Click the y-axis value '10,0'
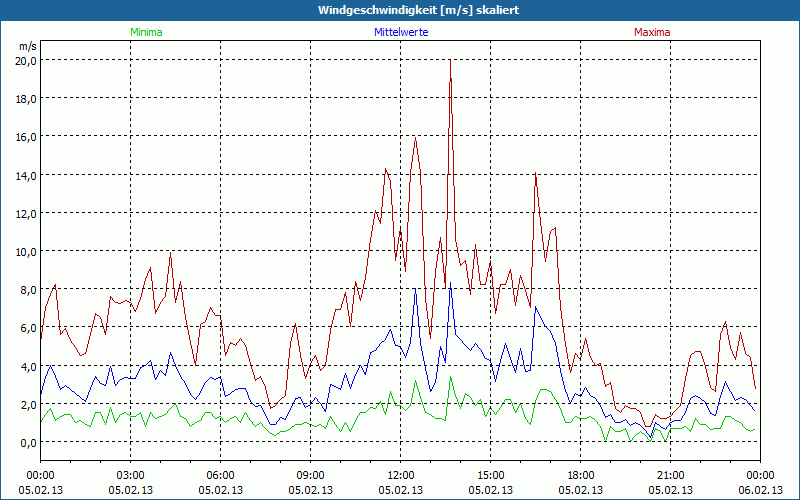800x500 pixels. point(27,252)
